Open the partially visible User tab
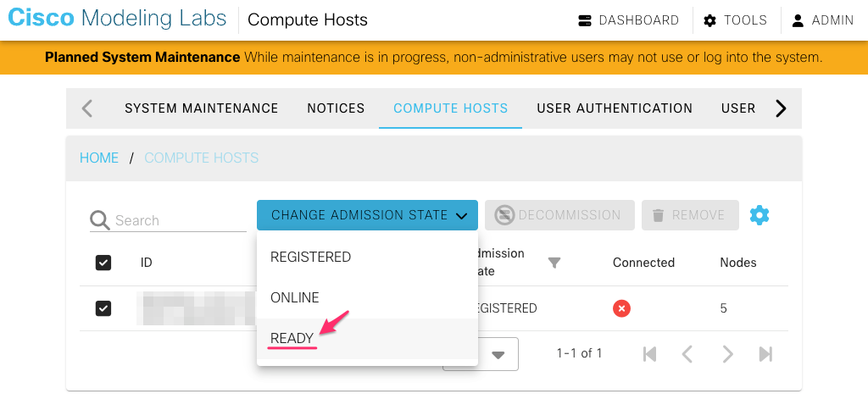This screenshot has width=868, height=399. tap(738, 108)
